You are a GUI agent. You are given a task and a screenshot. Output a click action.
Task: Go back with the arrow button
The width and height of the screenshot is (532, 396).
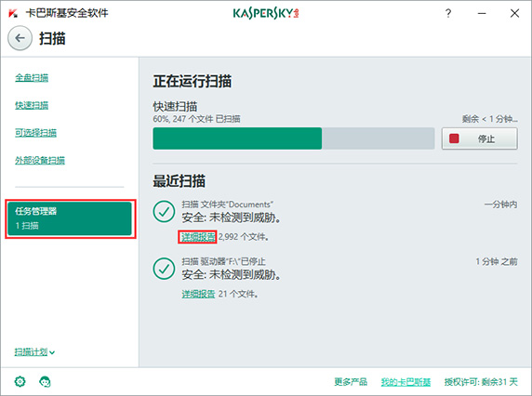tap(20, 38)
